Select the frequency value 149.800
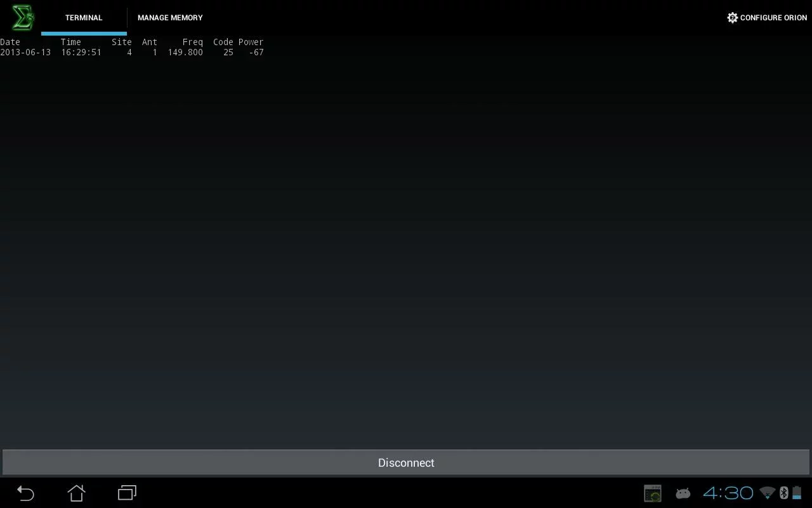This screenshot has width=812, height=508. point(185,52)
